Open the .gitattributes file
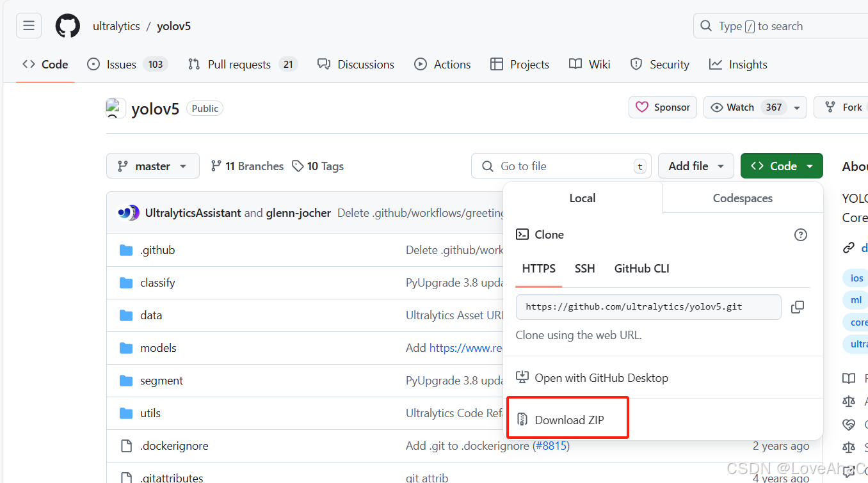The image size is (868, 483). pyautogui.click(x=172, y=478)
